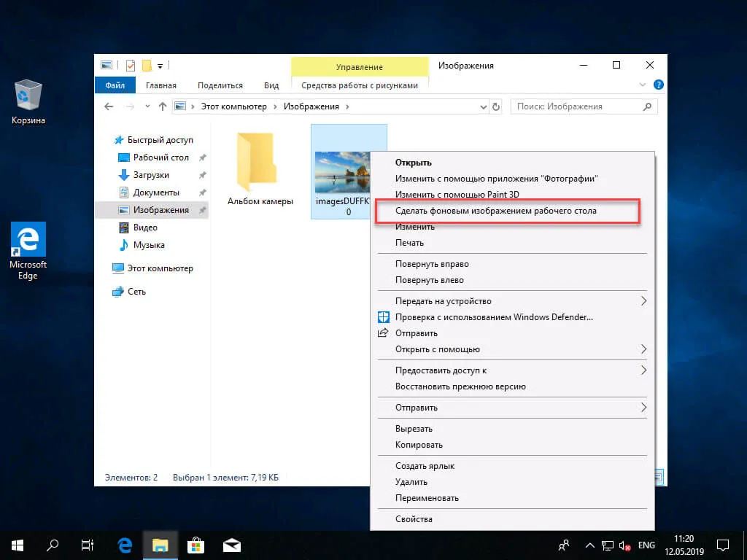
Task: Open Microsoft Store from the taskbar
Action: click(196, 545)
